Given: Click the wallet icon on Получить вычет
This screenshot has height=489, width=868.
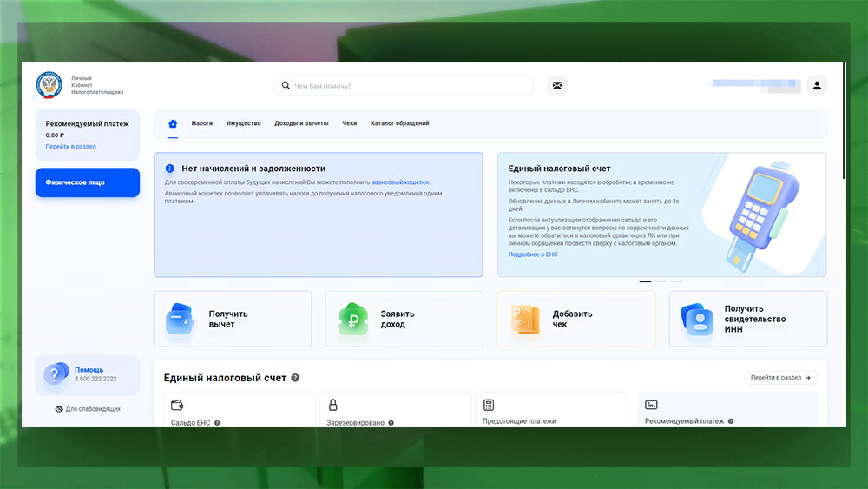Looking at the screenshot, I should tap(180, 319).
